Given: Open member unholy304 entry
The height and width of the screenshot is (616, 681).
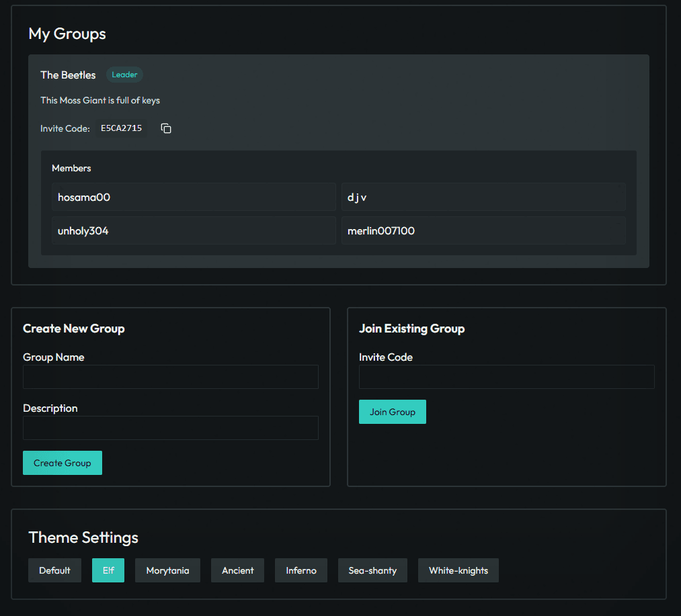Looking at the screenshot, I should [x=194, y=230].
